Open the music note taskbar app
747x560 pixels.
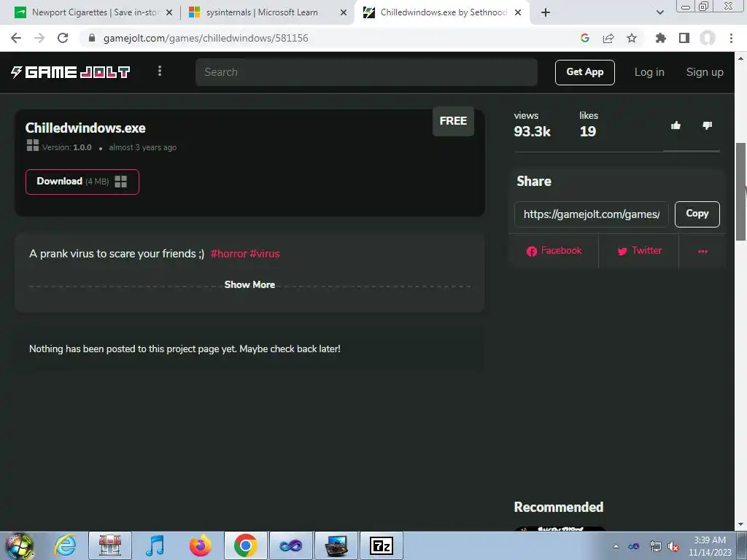point(155,545)
